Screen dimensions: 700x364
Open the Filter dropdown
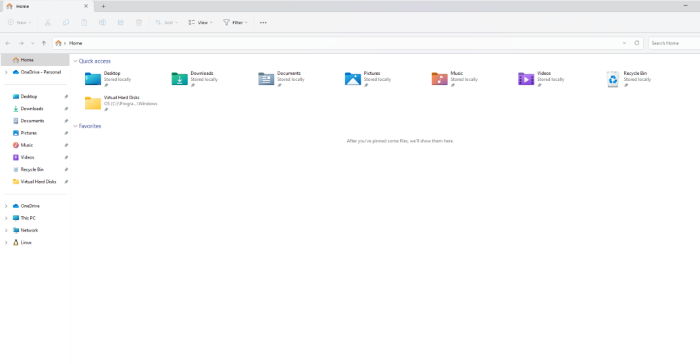tap(235, 22)
